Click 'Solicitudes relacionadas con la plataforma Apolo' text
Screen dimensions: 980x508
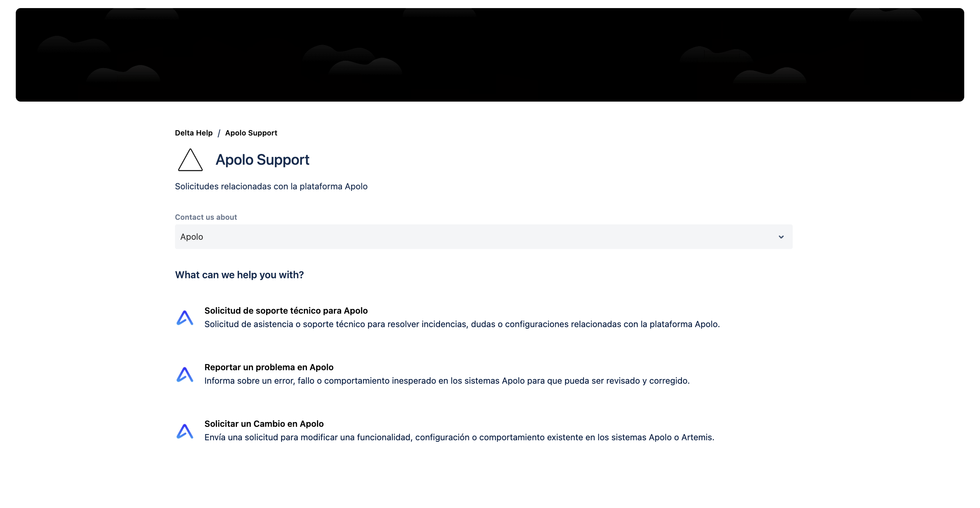pyautogui.click(x=271, y=186)
